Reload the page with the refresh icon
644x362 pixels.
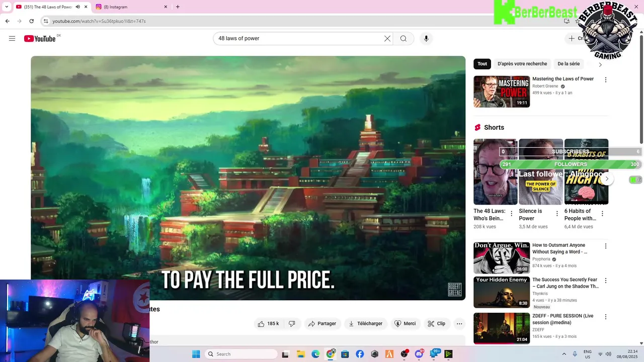tap(31, 21)
